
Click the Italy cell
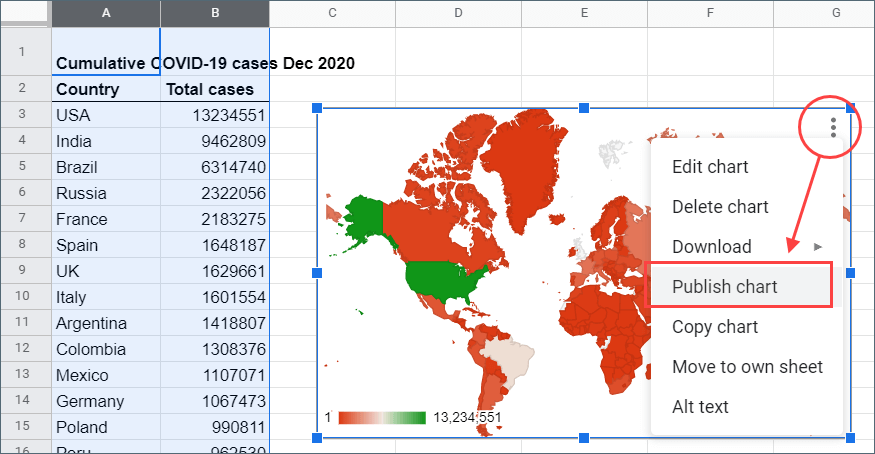point(106,297)
